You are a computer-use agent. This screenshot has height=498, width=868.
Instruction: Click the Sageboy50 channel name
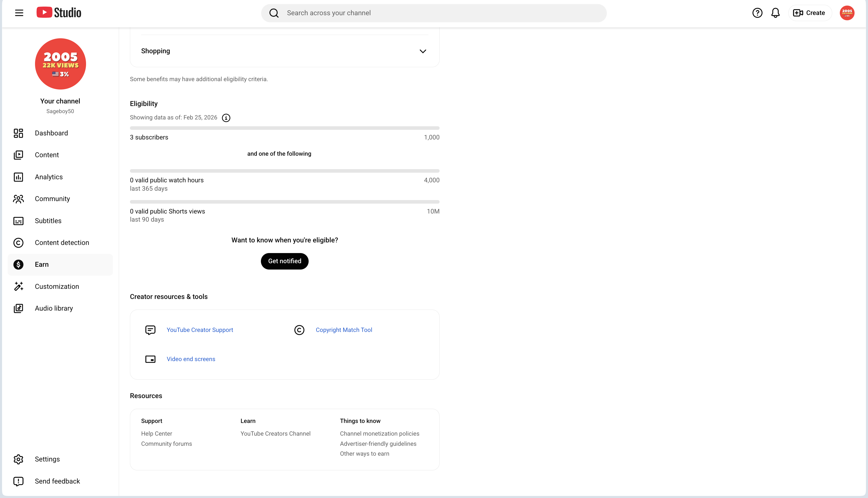pos(60,111)
